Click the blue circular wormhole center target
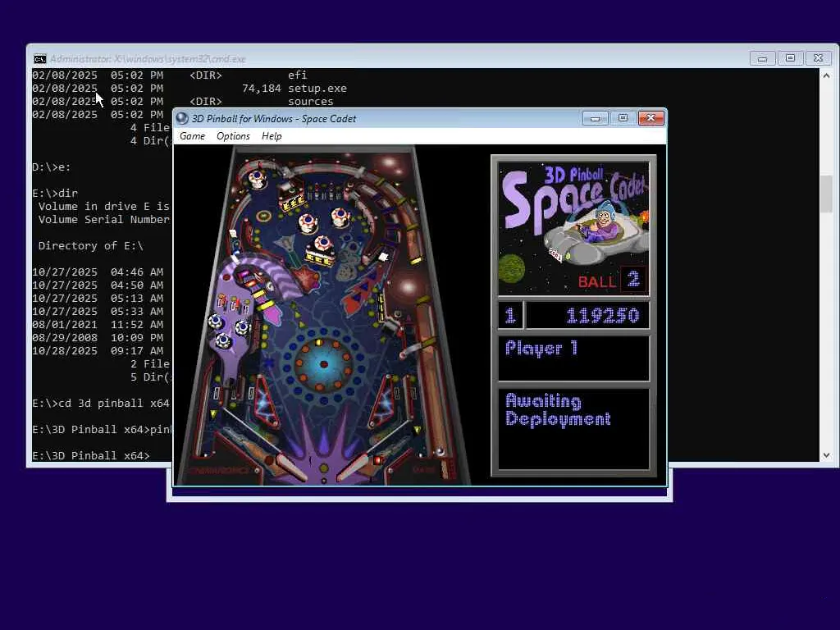The height and width of the screenshot is (630, 840). pos(323,364)
